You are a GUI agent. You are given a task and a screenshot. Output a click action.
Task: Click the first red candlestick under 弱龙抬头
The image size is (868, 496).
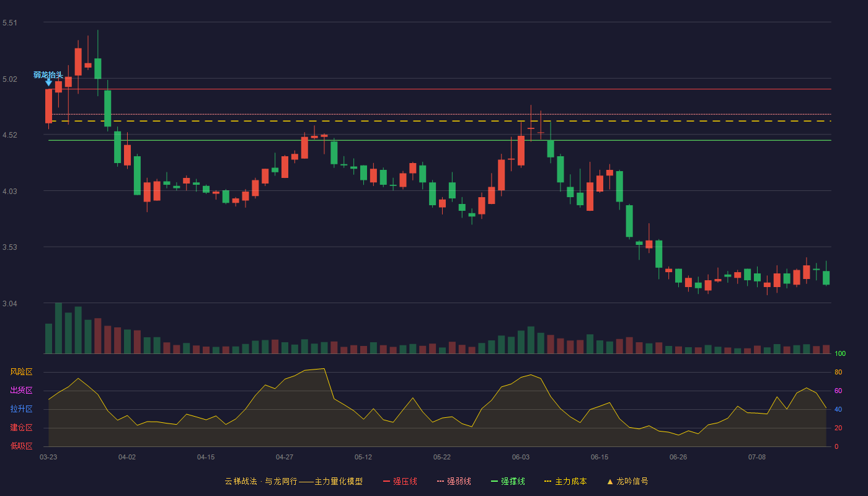coord(48,106)
